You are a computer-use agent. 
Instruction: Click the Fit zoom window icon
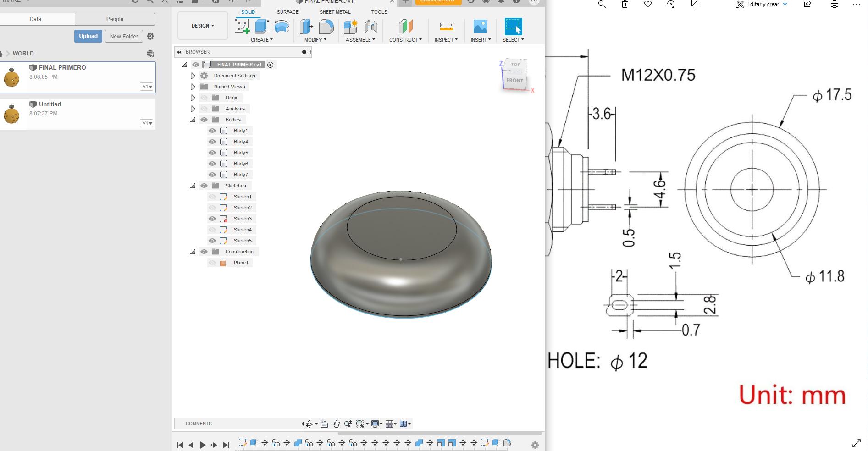(x=360, y=424)
